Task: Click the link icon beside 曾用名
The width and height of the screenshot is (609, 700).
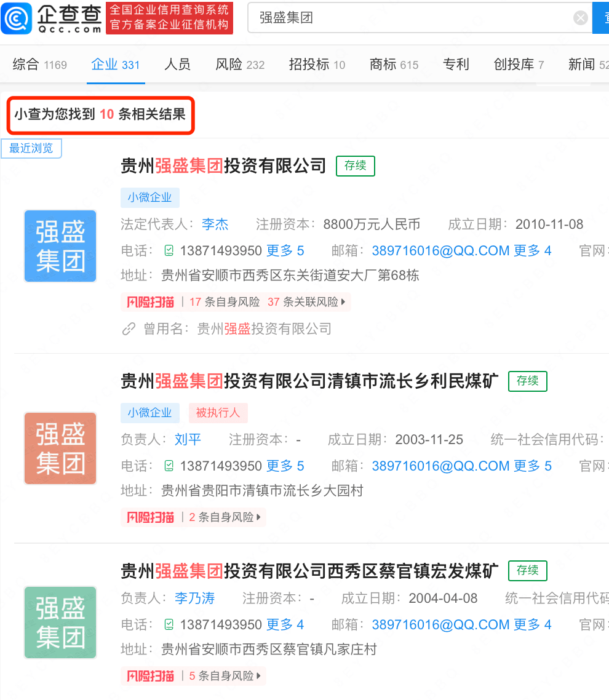Action: (129, 329)
